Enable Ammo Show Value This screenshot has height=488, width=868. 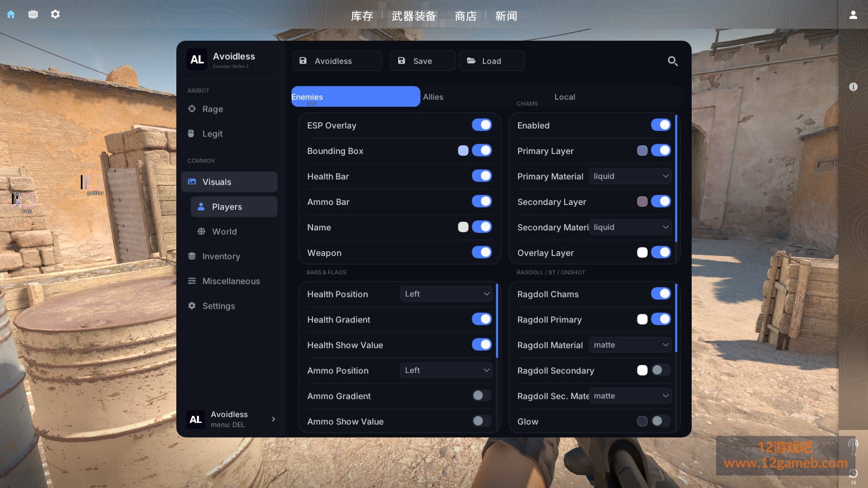[x=482, y=421]
